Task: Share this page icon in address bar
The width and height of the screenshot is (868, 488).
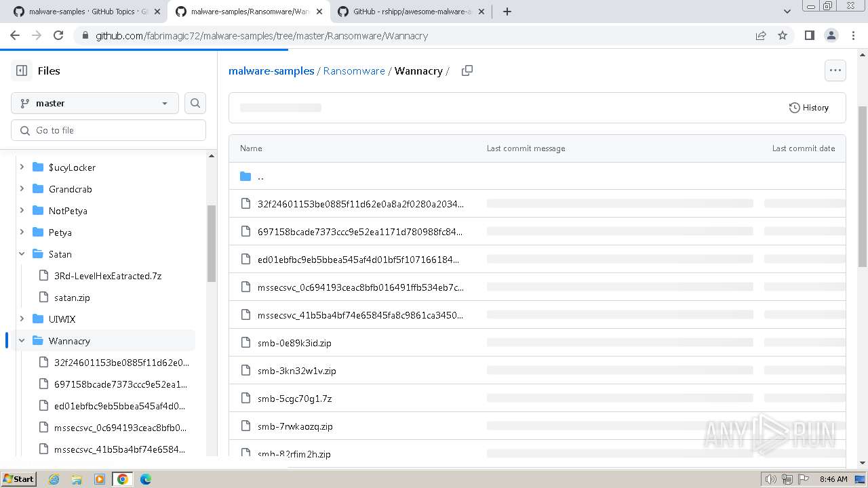Action: click(761, 35)
